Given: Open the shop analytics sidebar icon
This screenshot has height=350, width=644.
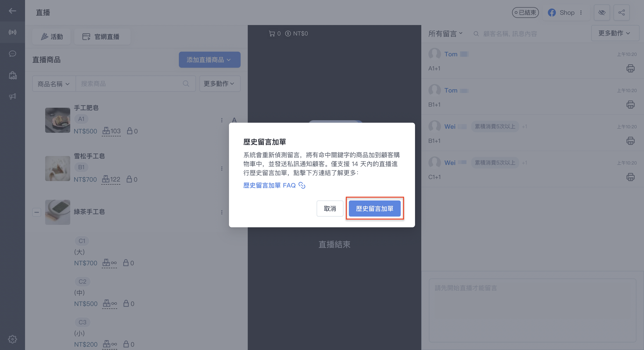Looking at the screenshot, I should tap(13, 75).
